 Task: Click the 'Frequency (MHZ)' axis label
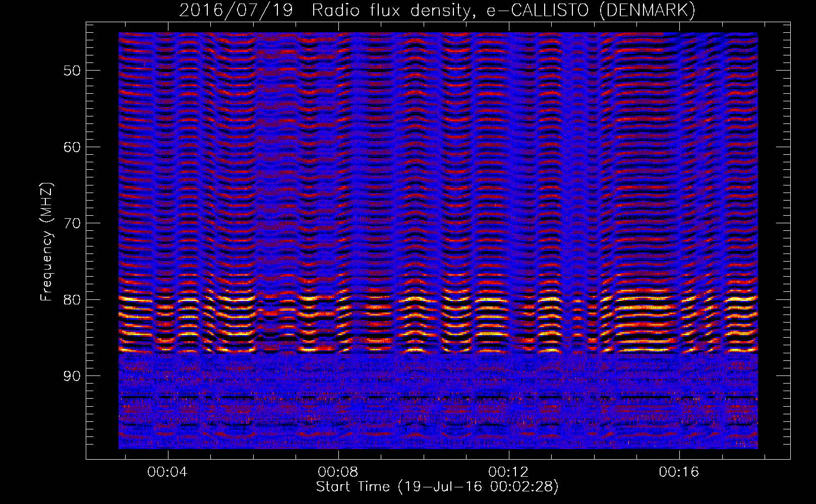click(x=46, y=242)
